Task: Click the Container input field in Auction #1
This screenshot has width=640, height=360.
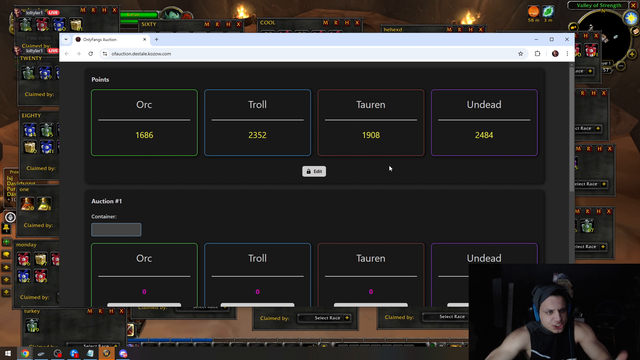Action: pos(116,229)
